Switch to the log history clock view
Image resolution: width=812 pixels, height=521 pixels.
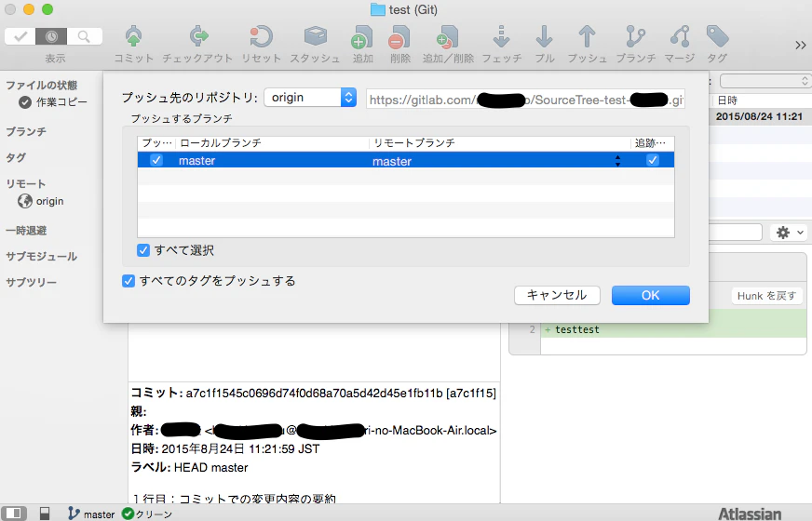51,36
